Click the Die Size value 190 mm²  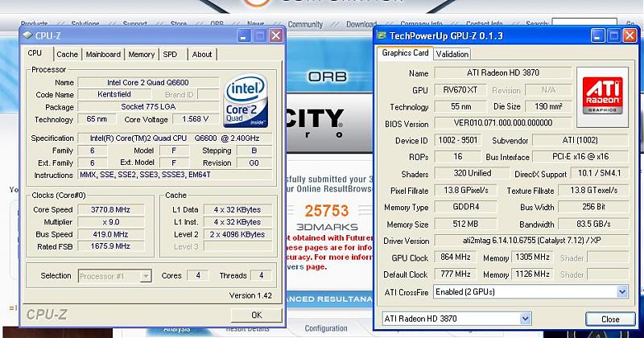548,107
